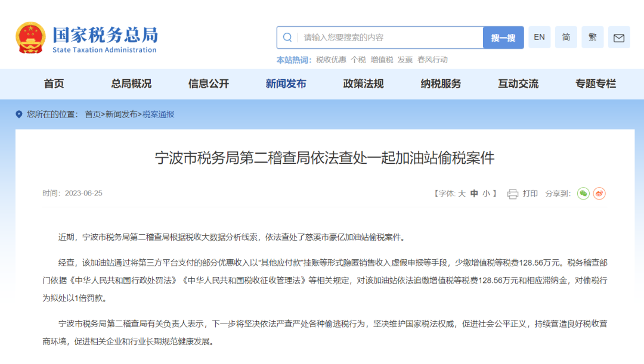Open the 互动交流 navigation item

click(x=518, y=84)
